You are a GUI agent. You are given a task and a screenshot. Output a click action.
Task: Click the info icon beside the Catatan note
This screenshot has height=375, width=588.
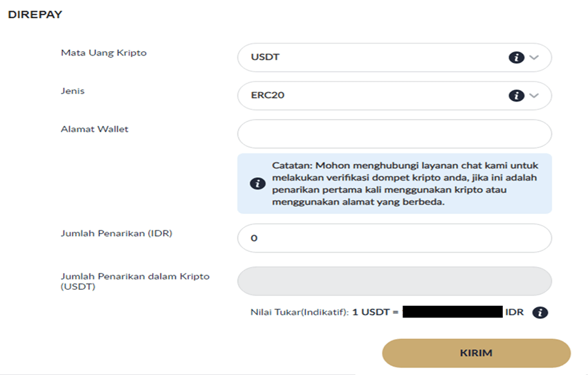click(x=257, y=183)
